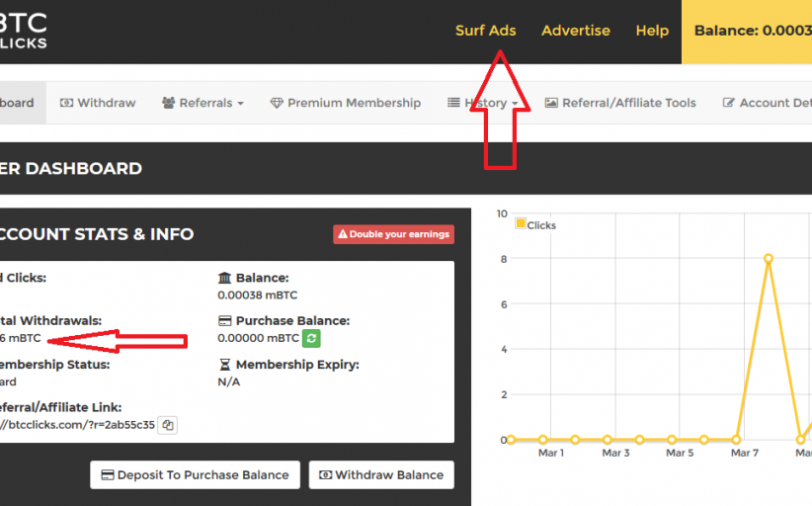Open the Withdraw tab
This screenshot has height=506, width=812.
coord(98,103)
